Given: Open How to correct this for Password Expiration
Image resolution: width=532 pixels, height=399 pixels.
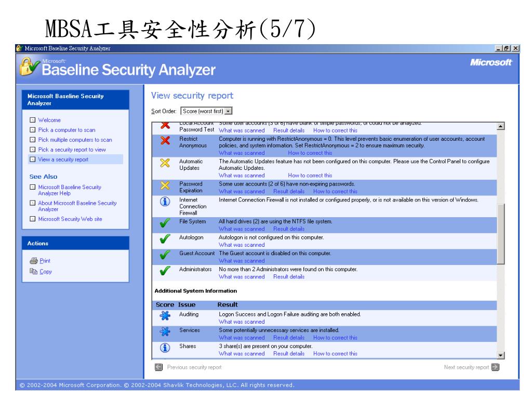Looking at the screenshot, I should tap(335, 191).
